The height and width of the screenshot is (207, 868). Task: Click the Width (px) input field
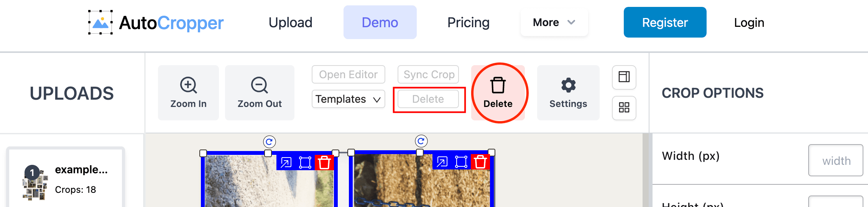click(x=836, y=160)
